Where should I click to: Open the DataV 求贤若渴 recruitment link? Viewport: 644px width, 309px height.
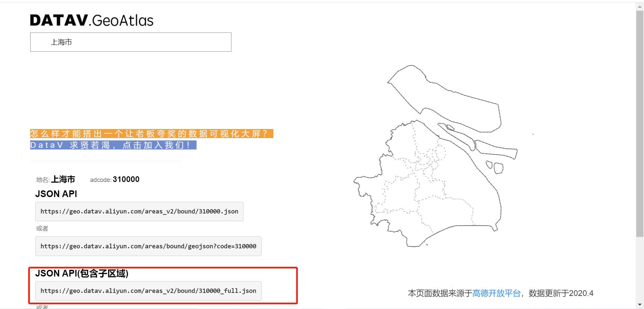tap(113, 145)
